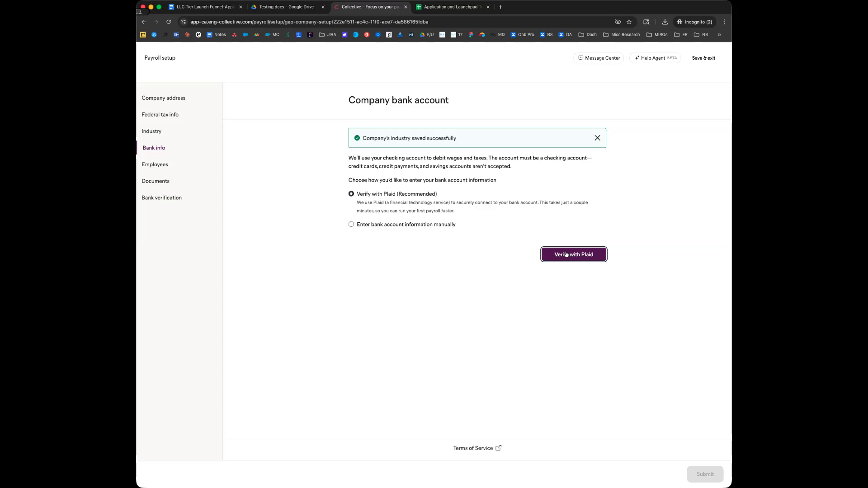Open the Chrome three-dot menu
Viewport: 868px width, 488px height.
[724, 22]
